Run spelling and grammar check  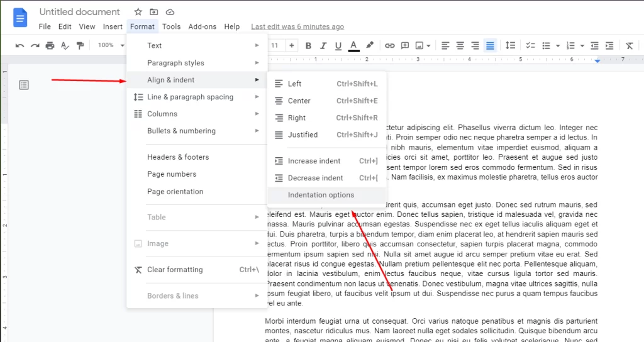tap(65, 45)
